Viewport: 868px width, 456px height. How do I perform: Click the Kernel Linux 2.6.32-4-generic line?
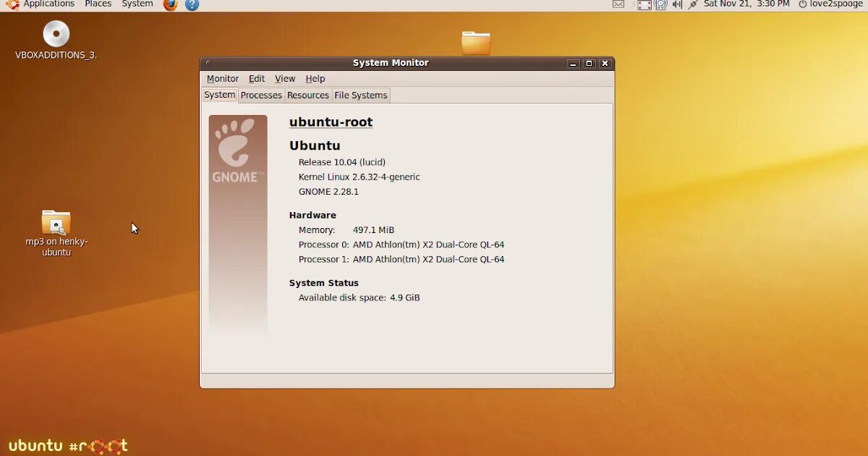click(359, 177)
